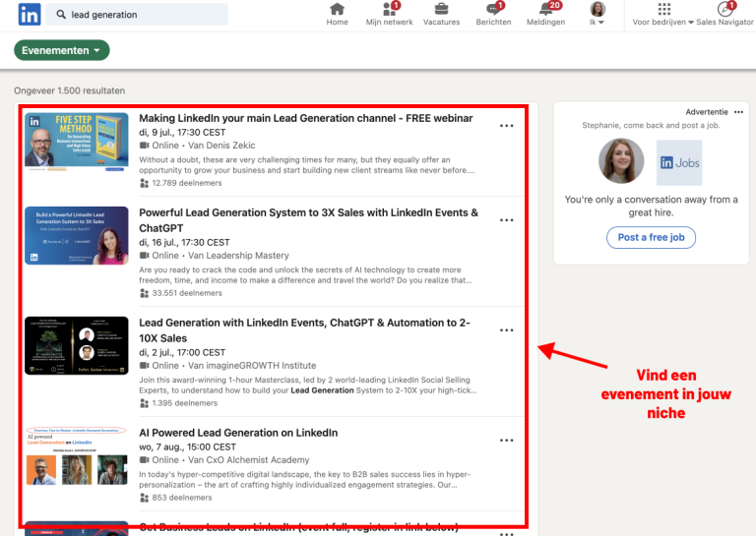Open options menu for imagineGROWTH event

click(506, 330)
